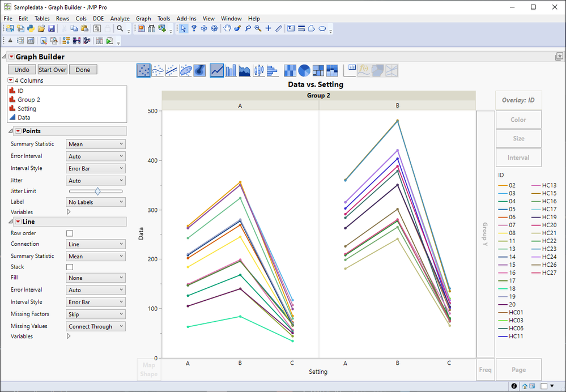Viewport: 566px width, 392px height.
Task: Click the magnifier search icon in the toolbar
Action: (x=120, y=28)
